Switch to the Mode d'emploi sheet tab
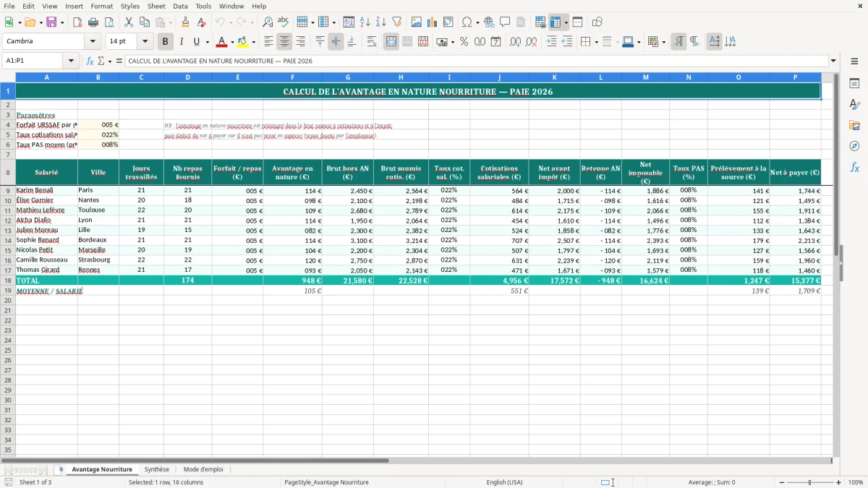Image resolution: width=868 pixels, height=488 pixels. click(x=203, y=469)
